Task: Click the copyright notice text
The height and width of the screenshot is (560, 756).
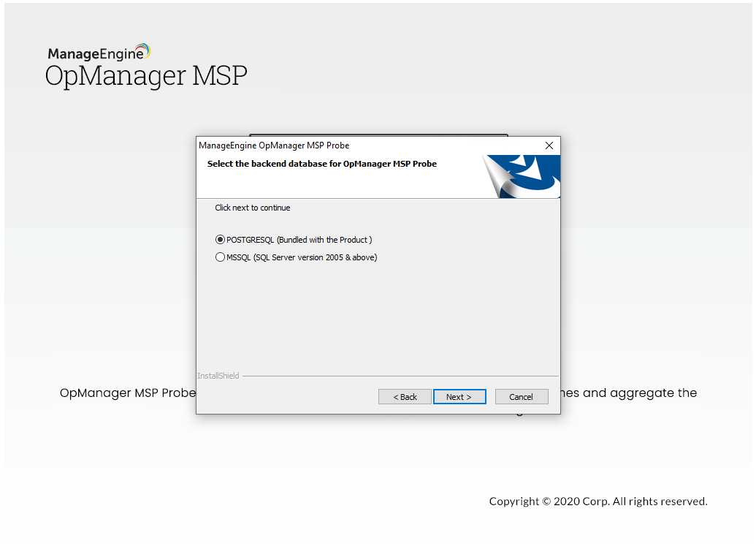Action: pos(597,502)
